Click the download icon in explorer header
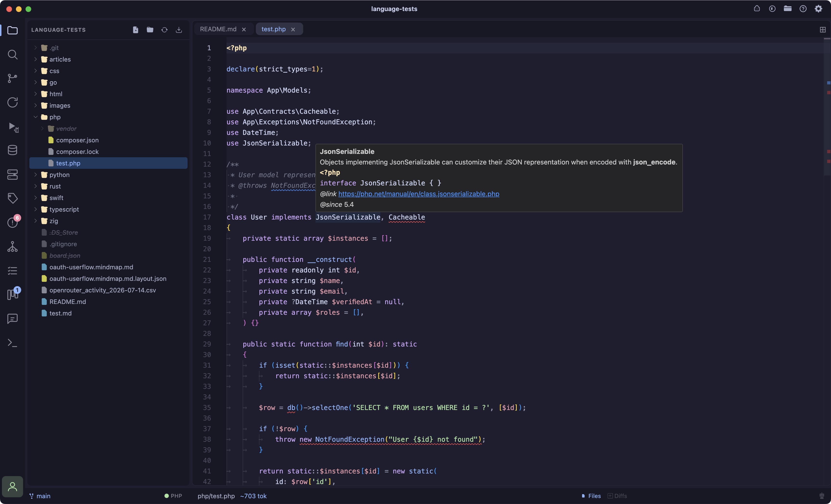 [179, 30]
